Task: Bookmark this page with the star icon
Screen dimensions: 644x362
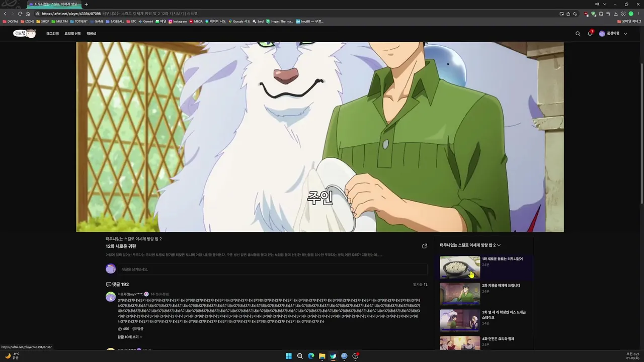Action: coord(575,14)
